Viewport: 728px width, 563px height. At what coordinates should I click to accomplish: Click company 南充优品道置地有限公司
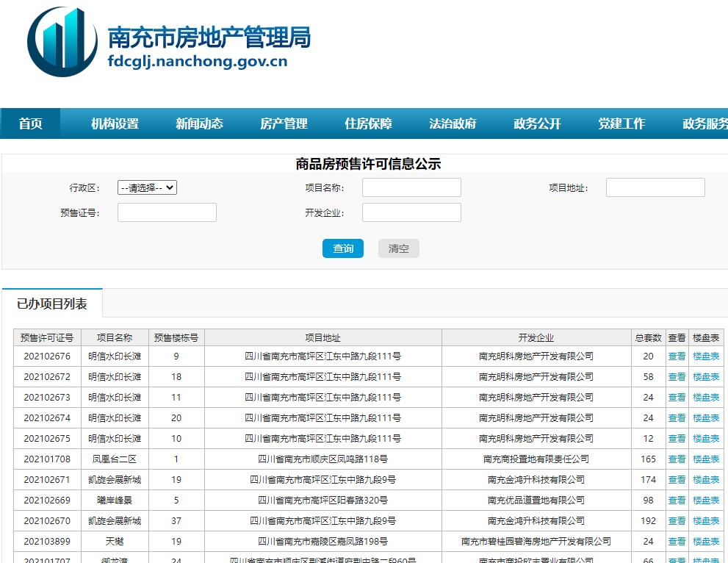coord(536,501)
